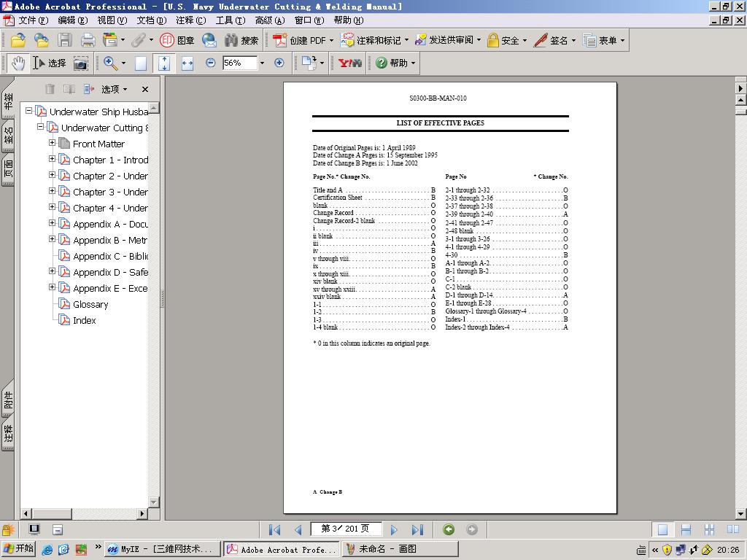Go to last page
Screen dimensions: 747x560
click(418, 529)
